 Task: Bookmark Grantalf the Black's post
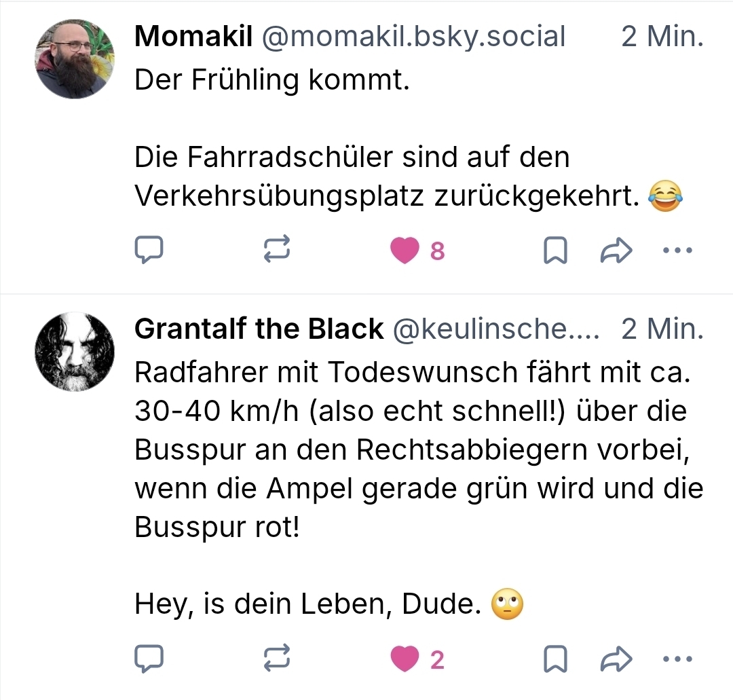point(556,659)
